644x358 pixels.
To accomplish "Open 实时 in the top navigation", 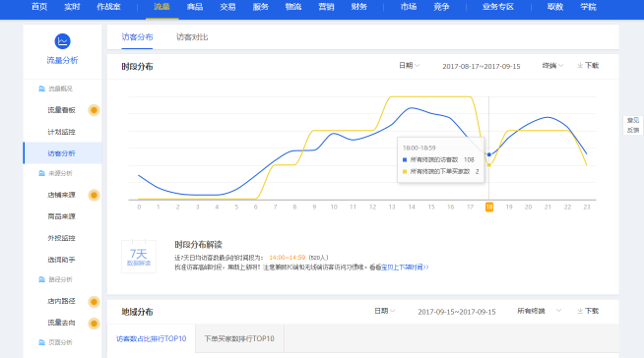I will [x=72, y=7].
